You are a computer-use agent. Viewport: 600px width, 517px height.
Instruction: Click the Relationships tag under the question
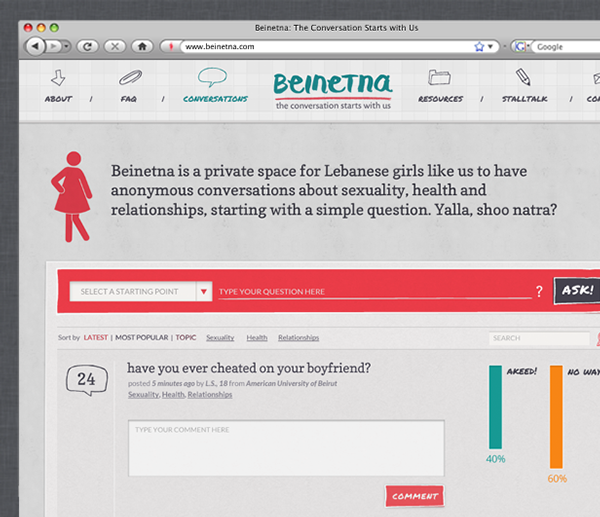click(x=210, y=395)
